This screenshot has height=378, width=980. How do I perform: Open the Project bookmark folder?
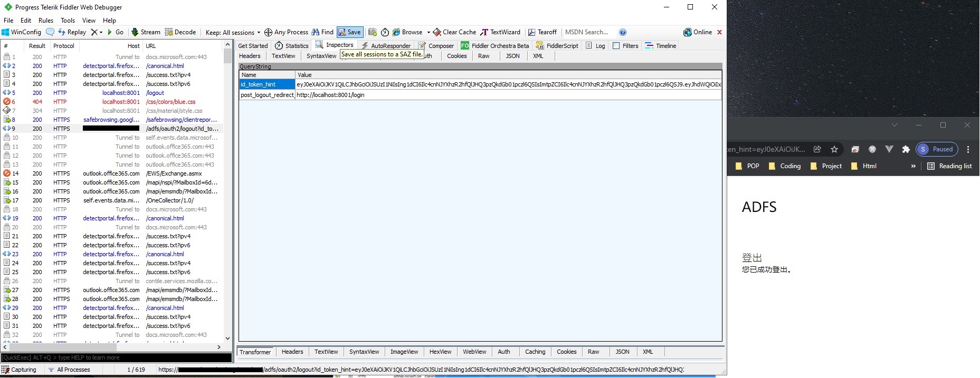[x=826, y=166]
